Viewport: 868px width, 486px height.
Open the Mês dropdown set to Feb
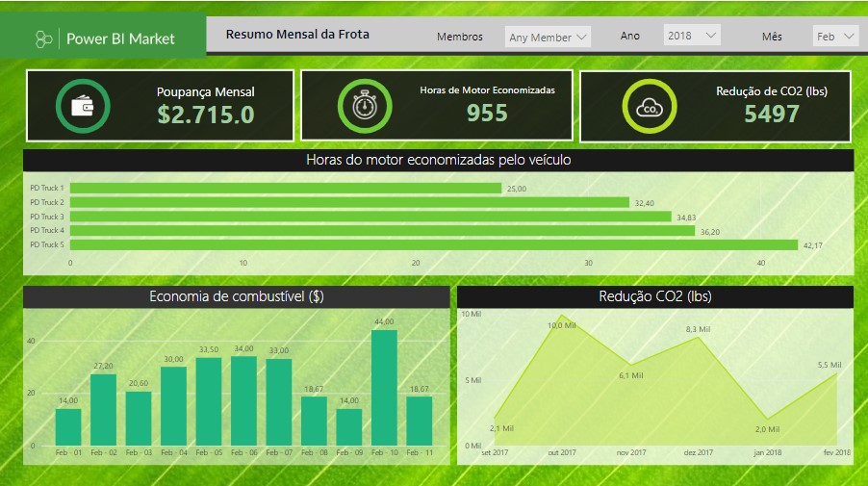click(x=834, y=37)
